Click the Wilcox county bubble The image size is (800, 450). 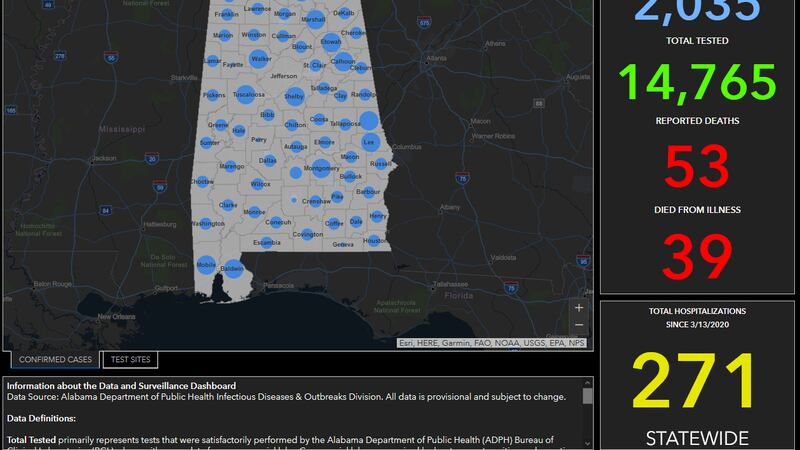coord(258,184)
